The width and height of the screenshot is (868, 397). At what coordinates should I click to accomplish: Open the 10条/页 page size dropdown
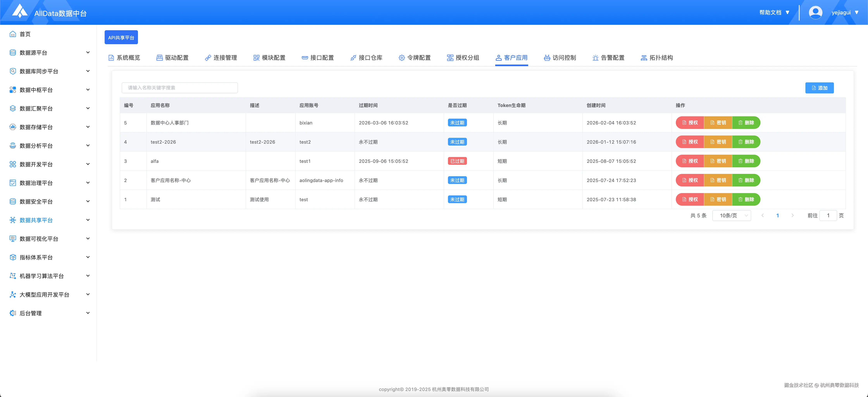[732, 216]
